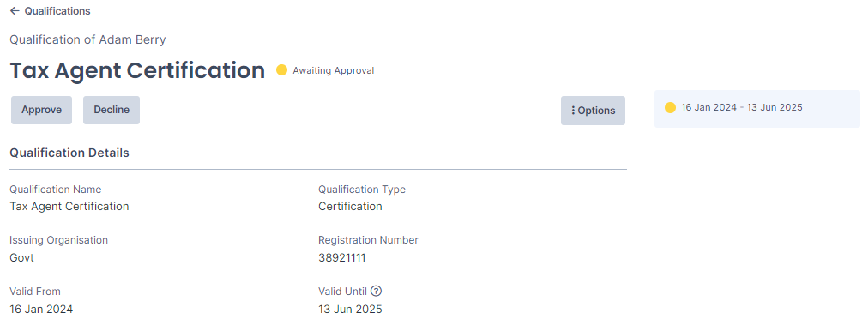
Task: Click the Awaiting Approval status text
Action: pyautogui.click(x=334, y=71)
